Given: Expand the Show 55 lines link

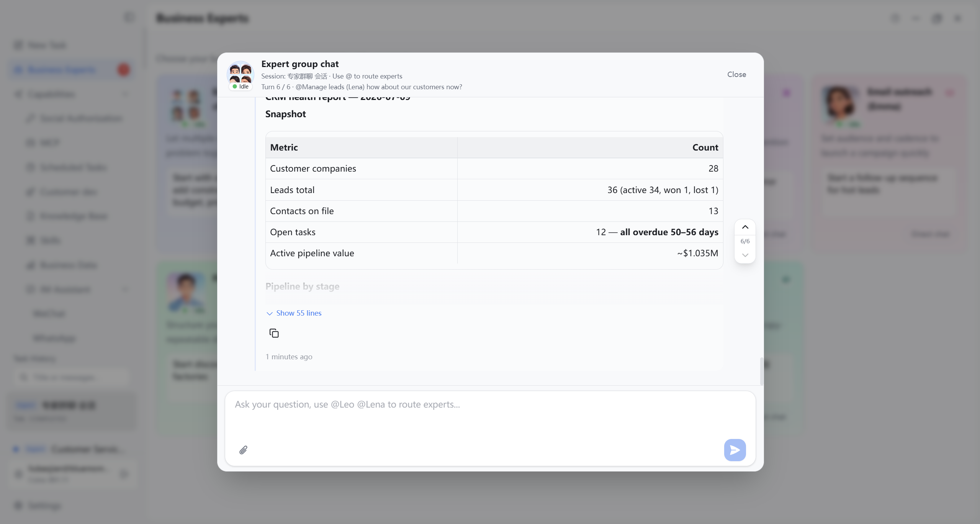Looking at the screenshot, I should 294,313.
